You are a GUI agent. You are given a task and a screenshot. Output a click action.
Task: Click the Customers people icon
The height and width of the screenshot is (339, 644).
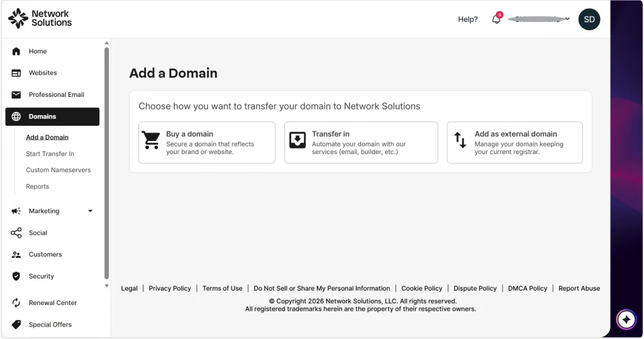(x=16, y=255)
